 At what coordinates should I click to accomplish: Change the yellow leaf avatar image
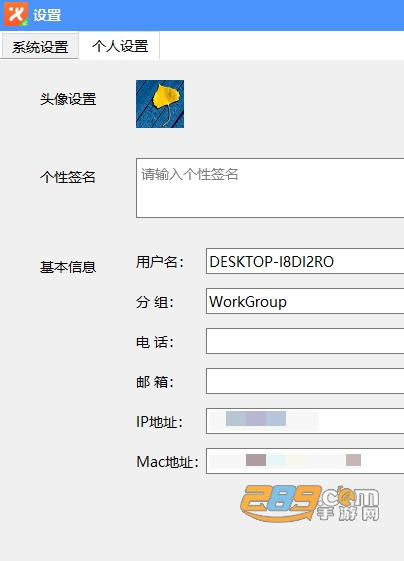160,104
